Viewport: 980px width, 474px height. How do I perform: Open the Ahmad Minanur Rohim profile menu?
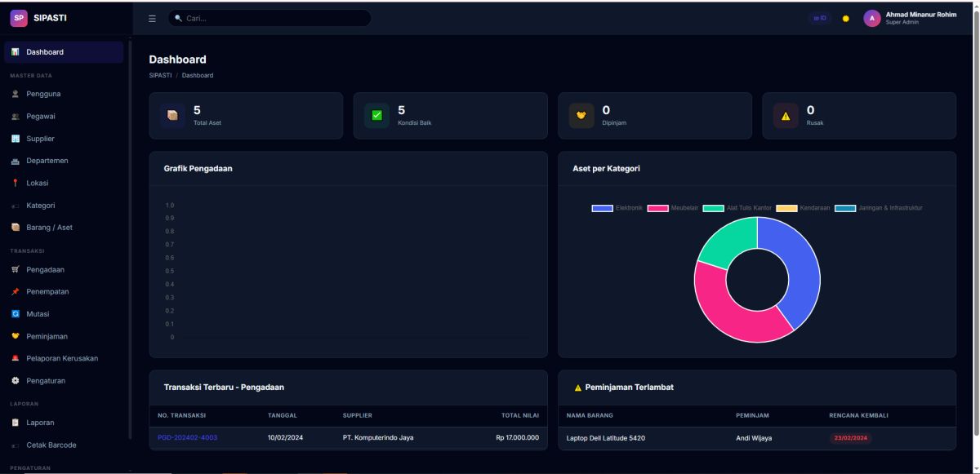coord(906,16)
